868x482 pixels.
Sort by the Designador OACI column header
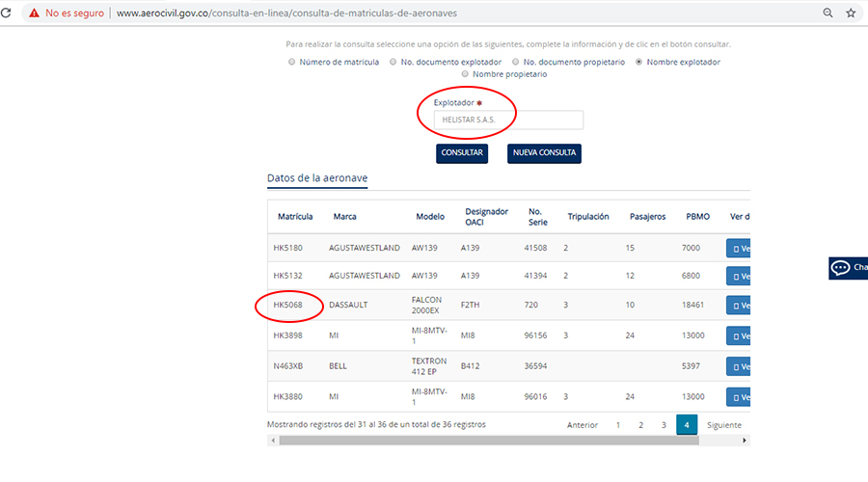[486, 216]
